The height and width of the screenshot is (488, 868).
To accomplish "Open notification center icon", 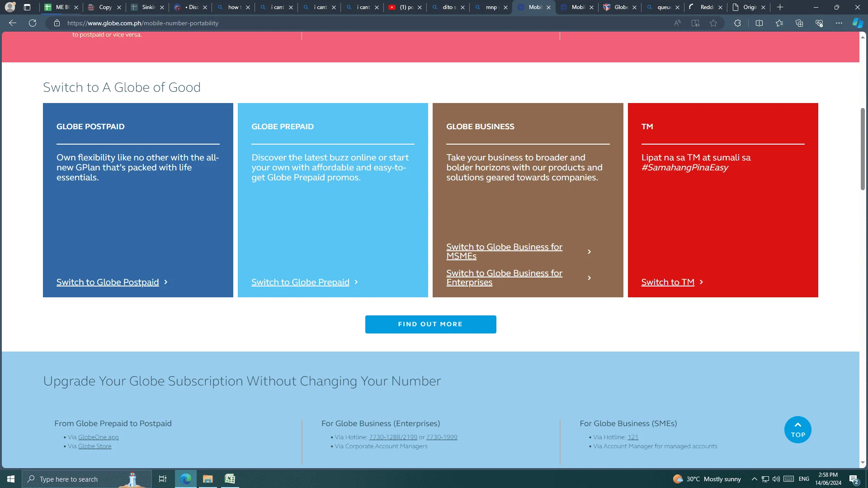I will coord(854,479).
